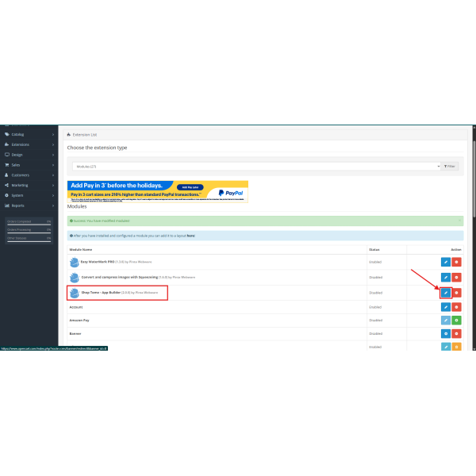Open the Modules (27) extension type dropdown

coord(256,167)
